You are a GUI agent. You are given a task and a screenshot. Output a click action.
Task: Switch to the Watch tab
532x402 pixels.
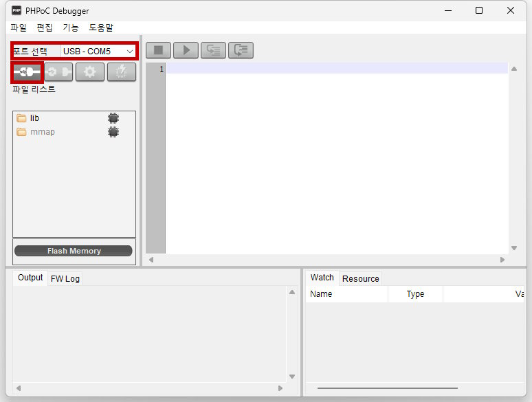322,278
